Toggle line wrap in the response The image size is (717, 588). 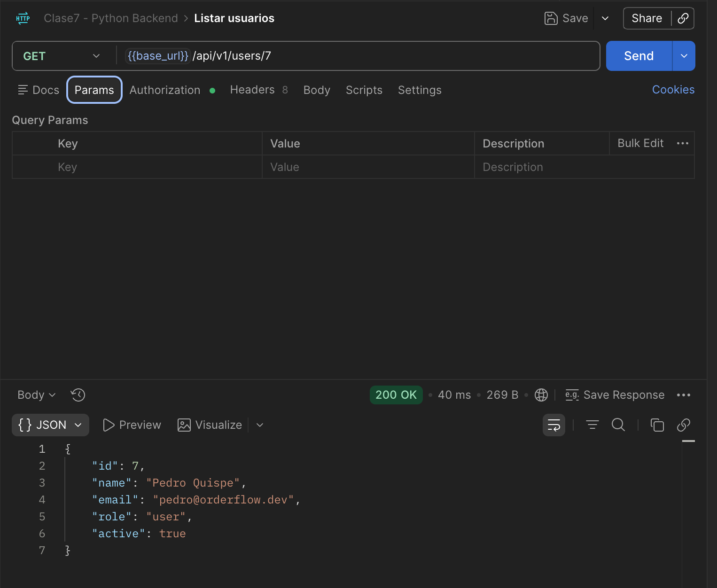(x=554, y=425)
